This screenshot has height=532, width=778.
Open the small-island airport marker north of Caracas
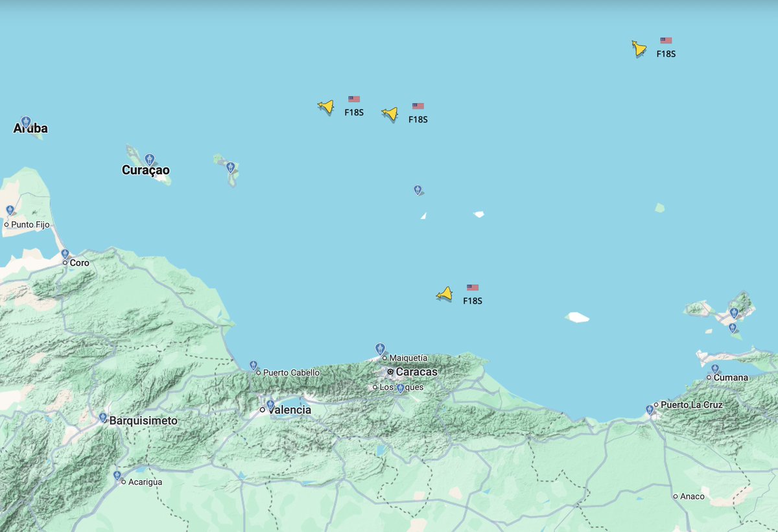(418, 190)
